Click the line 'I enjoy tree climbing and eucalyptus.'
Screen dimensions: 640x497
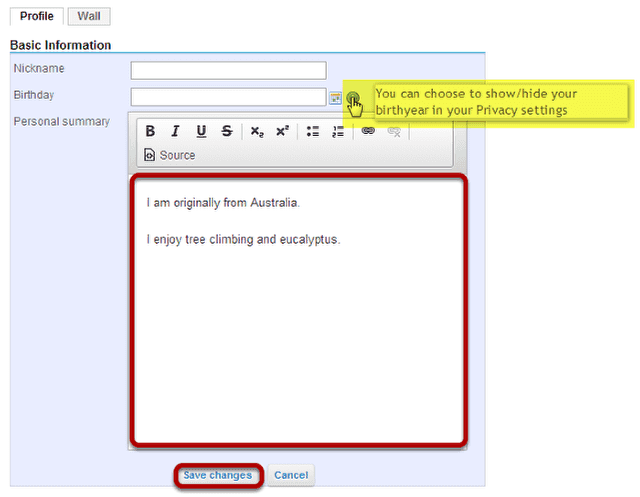coord(243,240)
